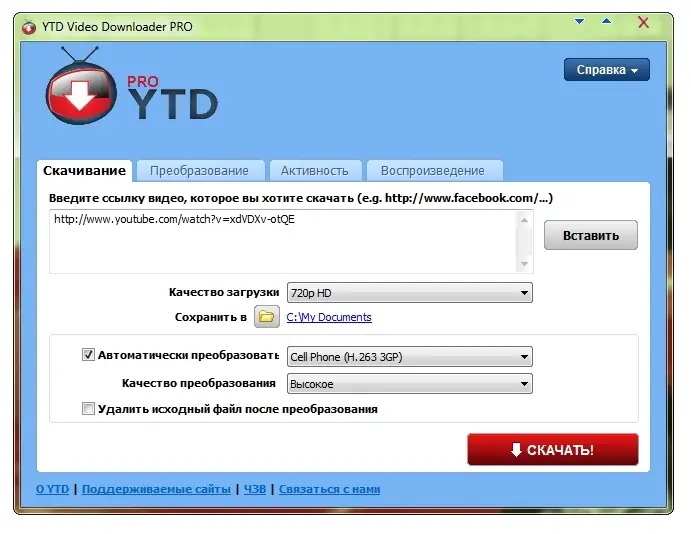Switch to the Преобразование tab
691x534 pixels.
(200, 171)
